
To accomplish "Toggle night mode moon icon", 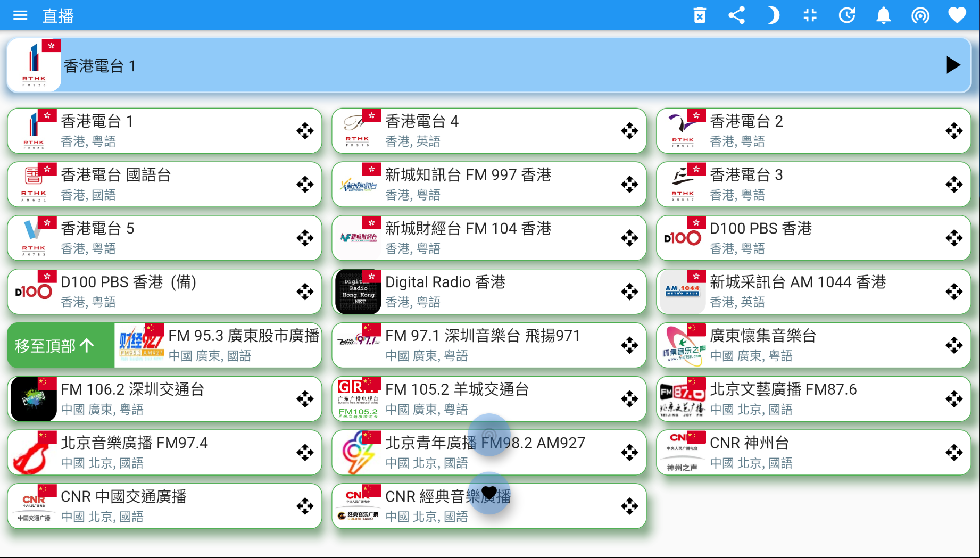I will coord(773,15).
